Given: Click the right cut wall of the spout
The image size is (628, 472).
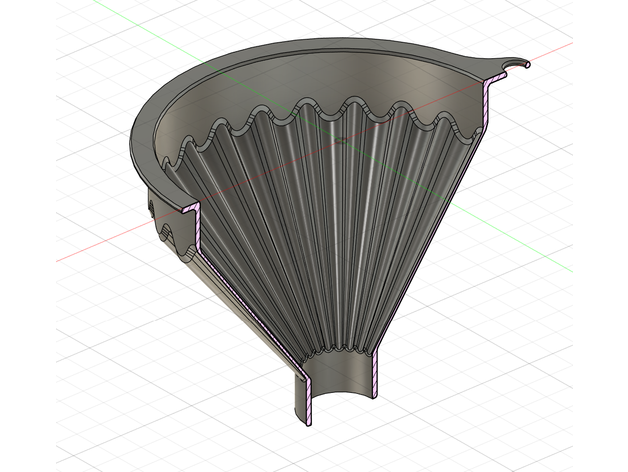Looking at the screenshot, I should (x=377, y=375).
